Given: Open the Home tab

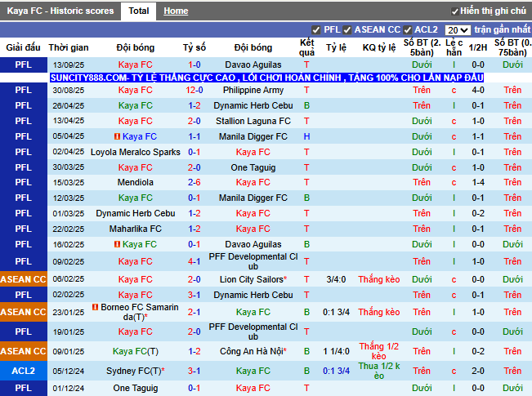Looking at the screenshot, I should (x=176, y=11).
